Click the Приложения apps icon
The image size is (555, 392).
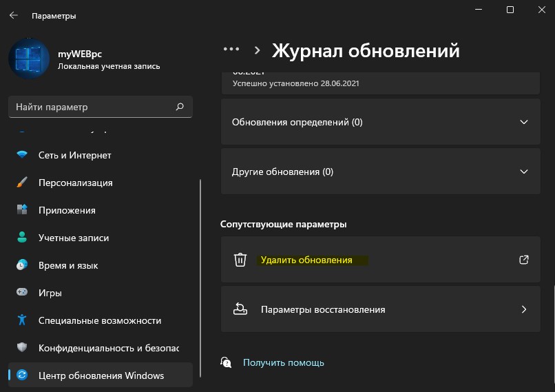point(22,209)
